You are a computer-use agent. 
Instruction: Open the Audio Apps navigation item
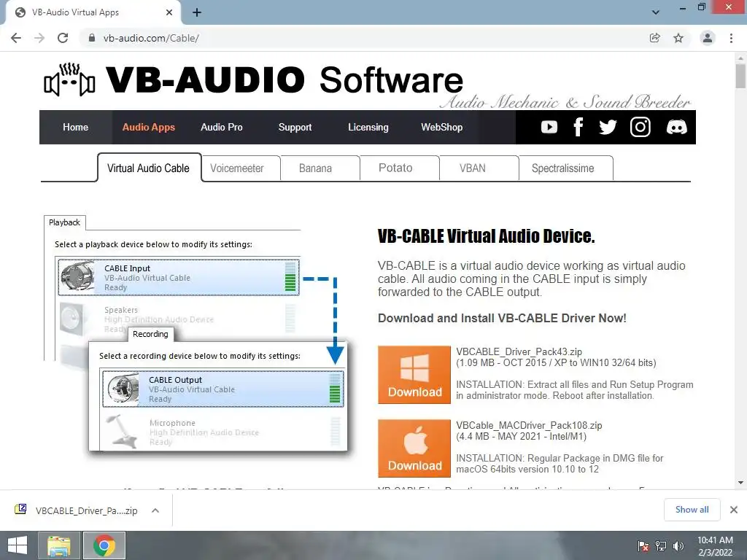pyautogui.click(x=149, y=127)
